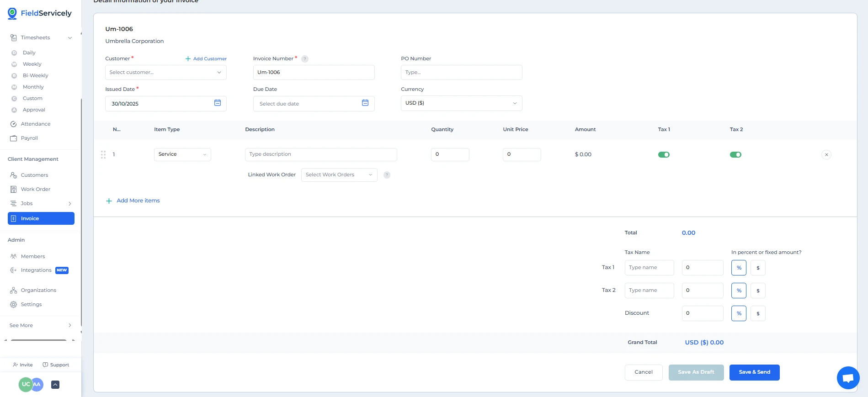The height and width of the screenshot is (397, 868).
Task: Open the Payroll icon in sidebar
Action: pyautogui.click(x=14, y=138)
